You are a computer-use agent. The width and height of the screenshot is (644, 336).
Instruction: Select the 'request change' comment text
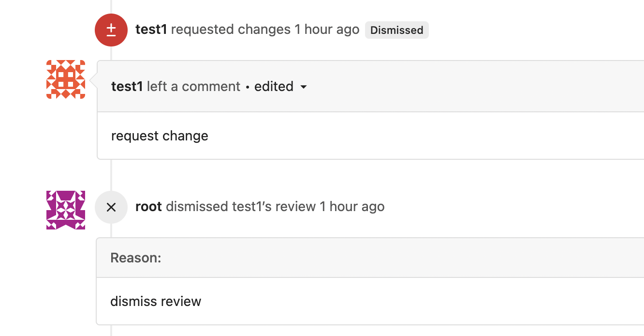pos(160,136)
